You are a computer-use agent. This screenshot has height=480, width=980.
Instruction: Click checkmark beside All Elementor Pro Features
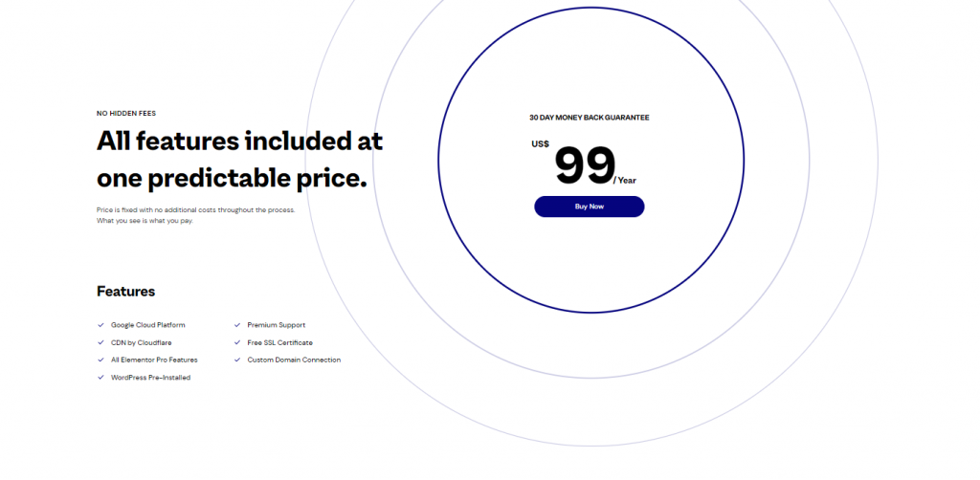tap(100, 360)
